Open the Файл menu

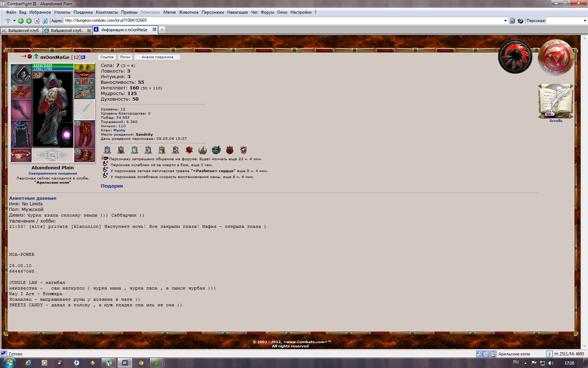[11, 12]
